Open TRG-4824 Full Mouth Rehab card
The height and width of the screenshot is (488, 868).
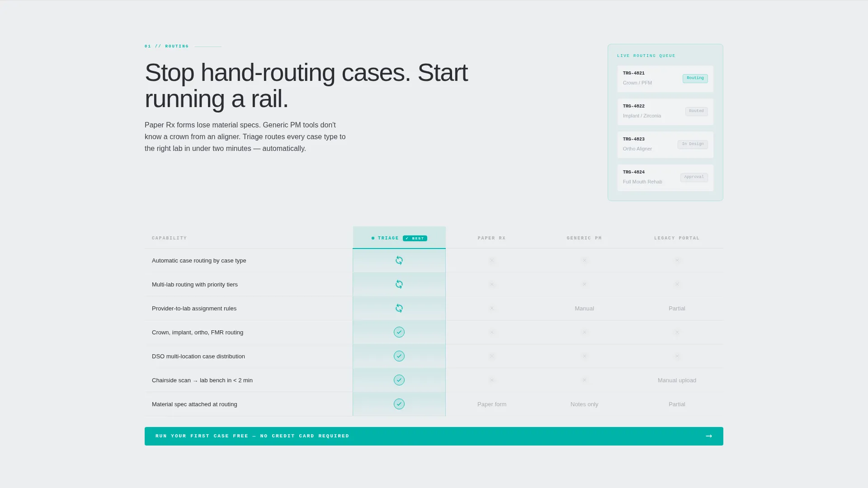click(665, 178)
